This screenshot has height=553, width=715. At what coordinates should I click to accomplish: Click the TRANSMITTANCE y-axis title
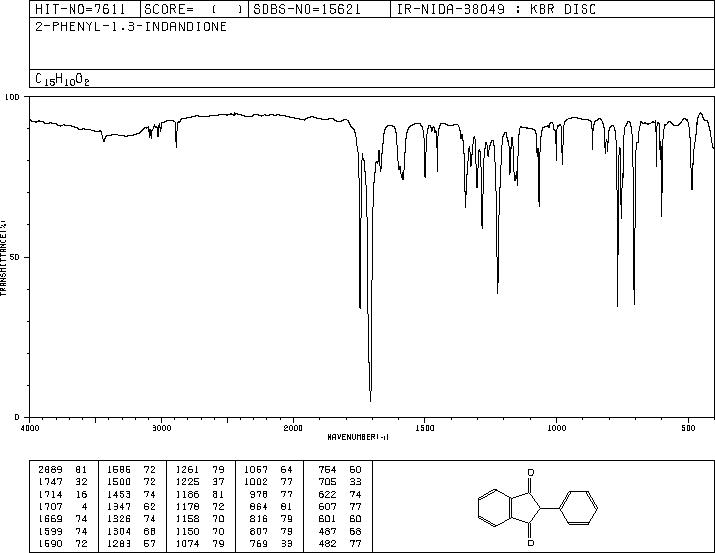[3, 258]
